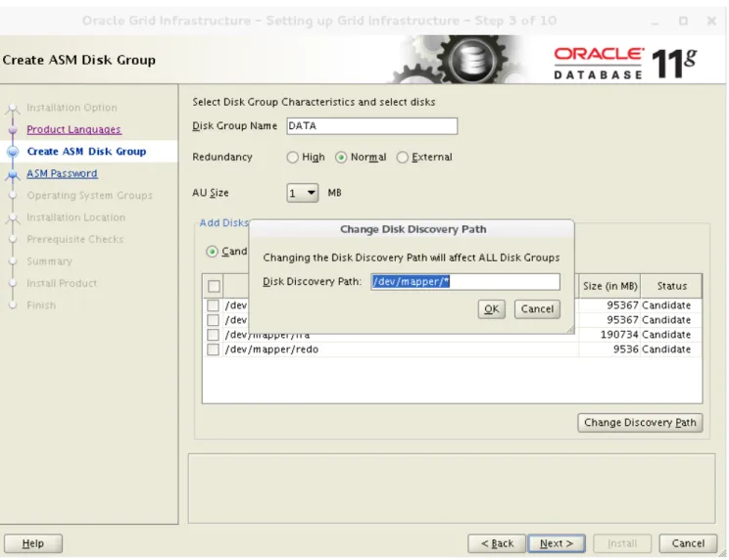
Task: Click the Disk Group Name field
Action: coord(372,126)
